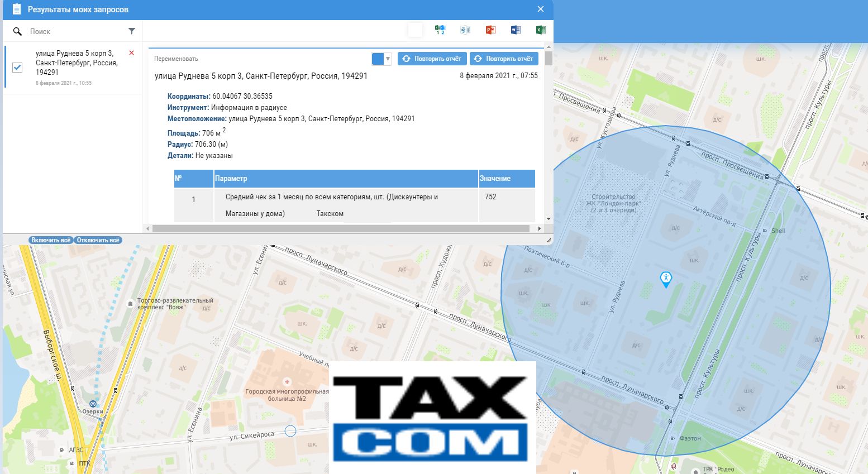Click the pedestrian marker on the map
868x474 pixels.
[665, 279]
